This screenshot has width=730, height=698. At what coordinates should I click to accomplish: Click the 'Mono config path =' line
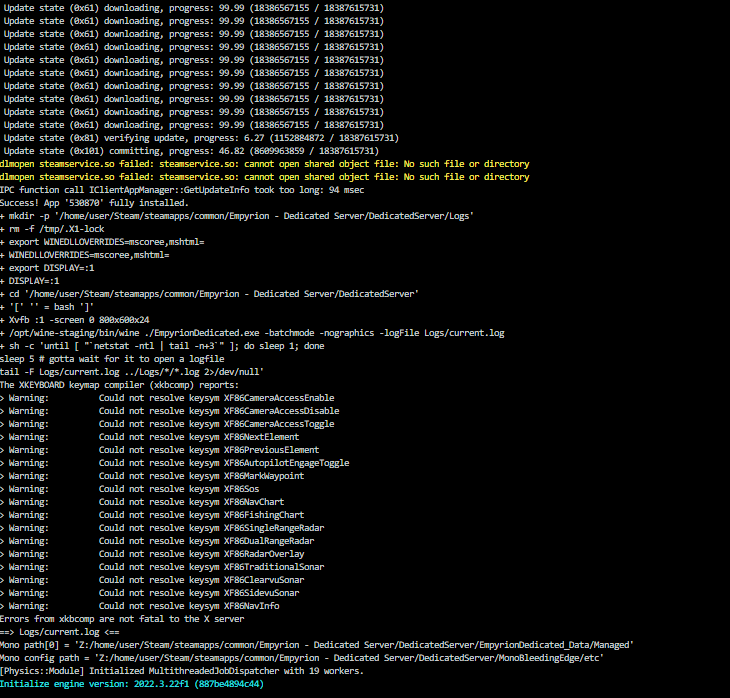(x=302, y=659)
